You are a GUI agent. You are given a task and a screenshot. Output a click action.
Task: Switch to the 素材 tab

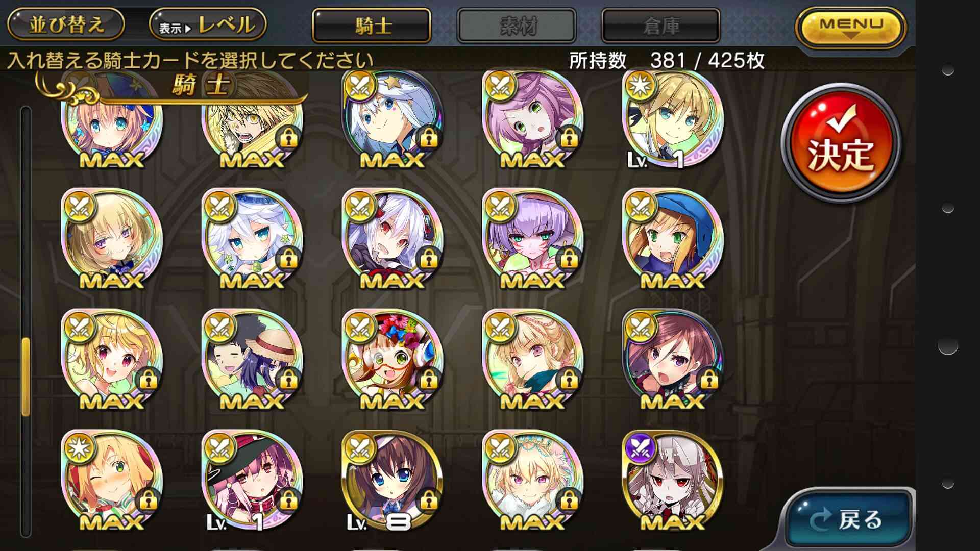pos(517,26)
